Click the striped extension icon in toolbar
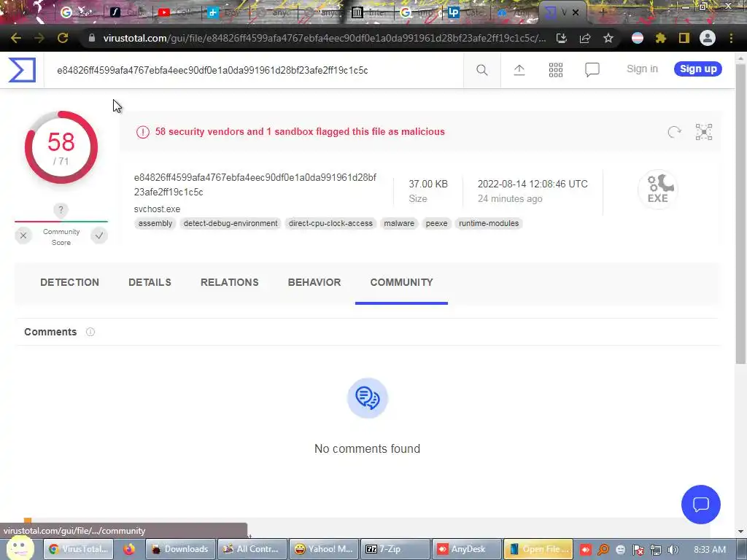This screenshot has width=747, height=560. point(638,38)
